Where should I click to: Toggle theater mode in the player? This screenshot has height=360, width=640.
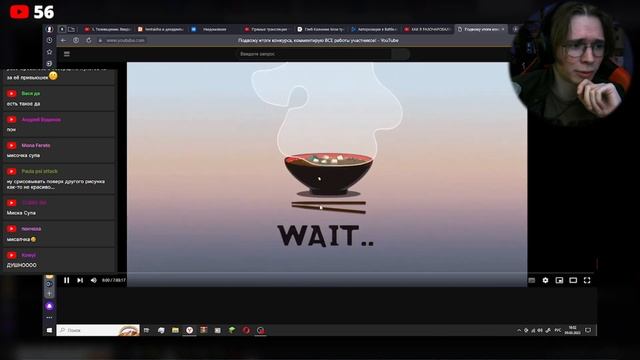pos(573,280)
